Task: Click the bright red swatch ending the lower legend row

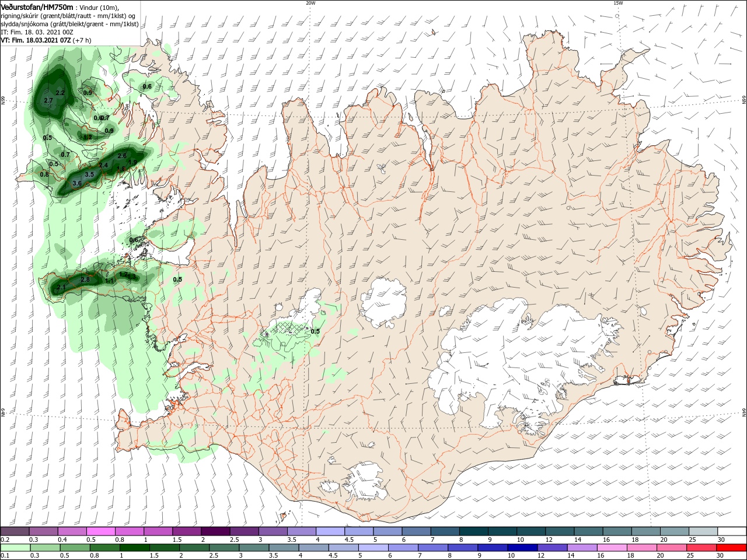Action: [731, 548]
